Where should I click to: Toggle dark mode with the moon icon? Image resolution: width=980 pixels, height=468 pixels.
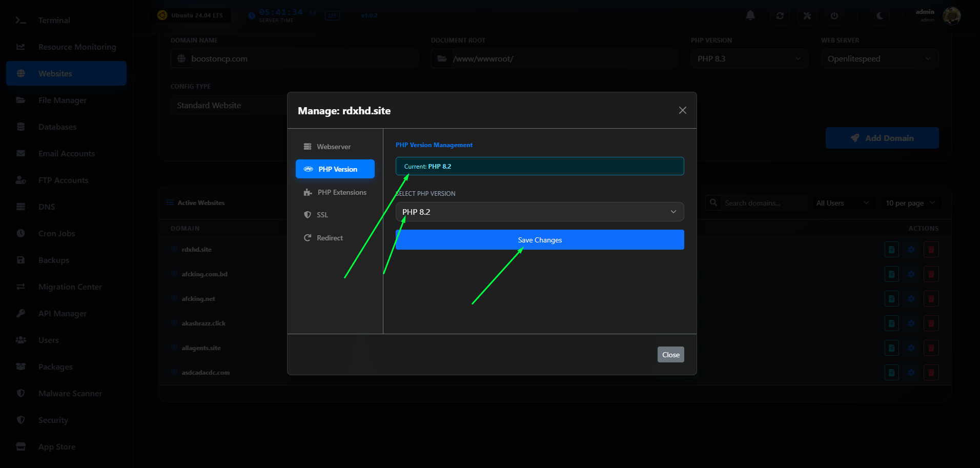(880, 15)
